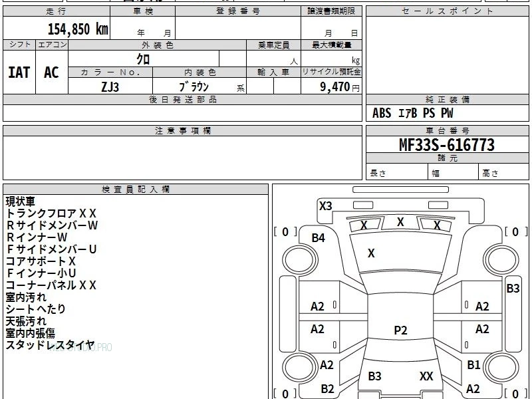
Task: Select the note FサイドメンバーU
Action: [51, 249]
